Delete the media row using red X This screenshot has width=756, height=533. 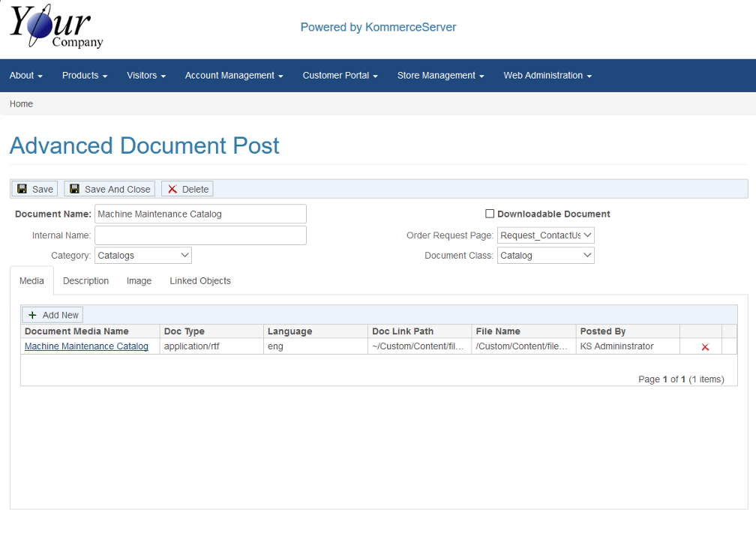(x=705, y=347)
